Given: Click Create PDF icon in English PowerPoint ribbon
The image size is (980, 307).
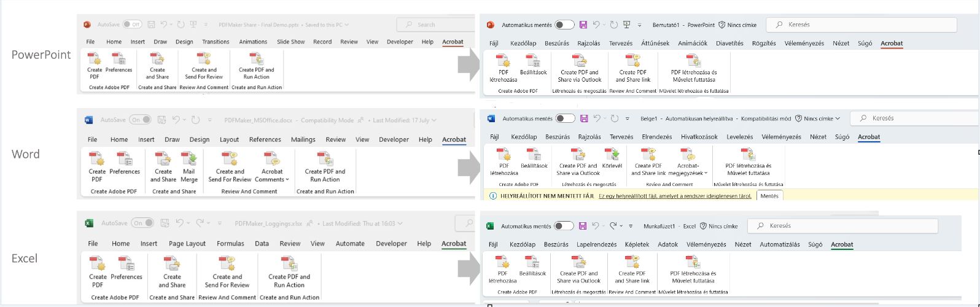Looking at the screenshot, I should tap(95, 65).
